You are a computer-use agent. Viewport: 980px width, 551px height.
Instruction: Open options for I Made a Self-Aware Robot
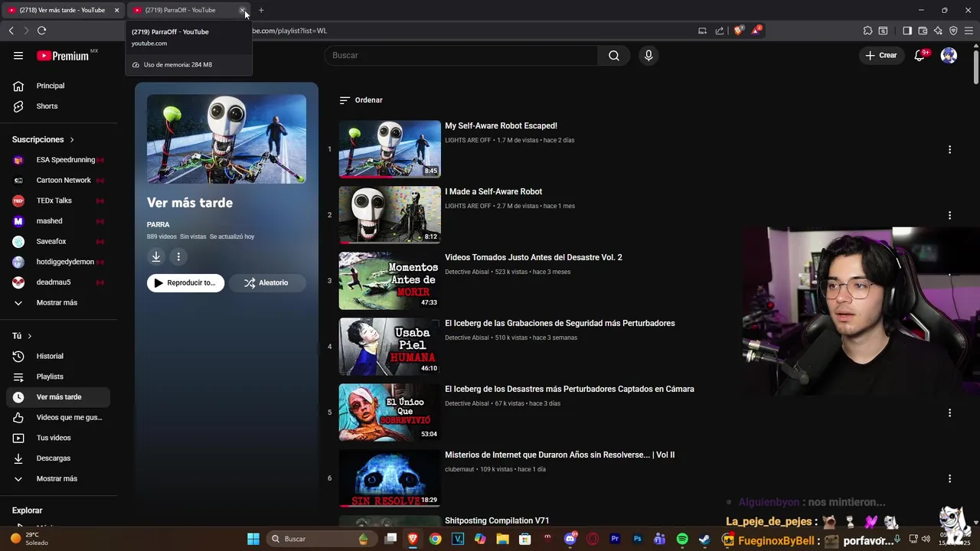click(x=949, y=215)
